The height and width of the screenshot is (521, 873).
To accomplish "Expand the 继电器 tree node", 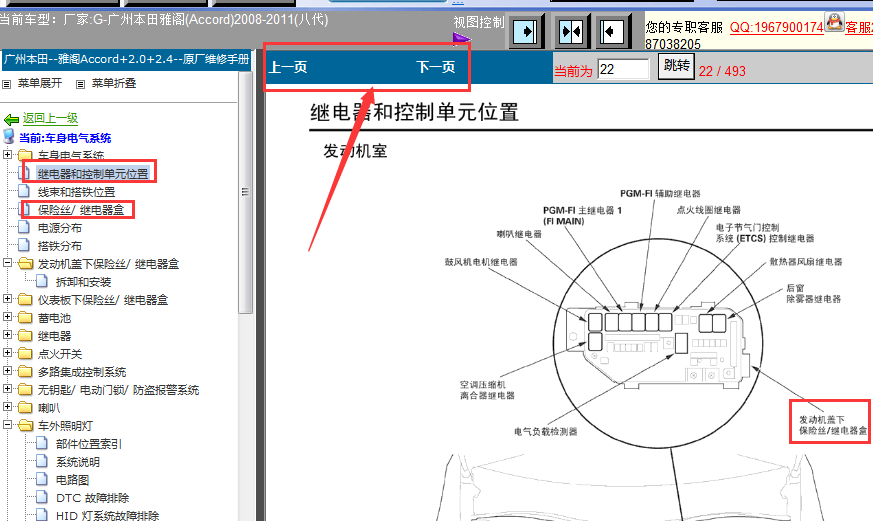I will click(7, 335).
